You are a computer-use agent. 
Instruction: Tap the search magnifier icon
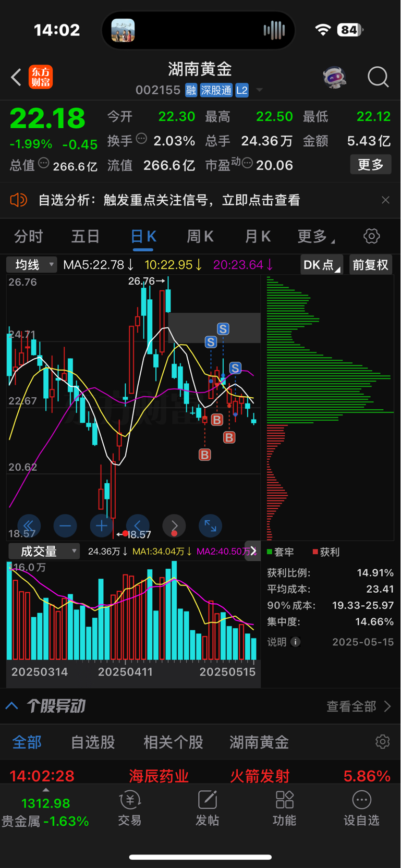coord(378,77)
